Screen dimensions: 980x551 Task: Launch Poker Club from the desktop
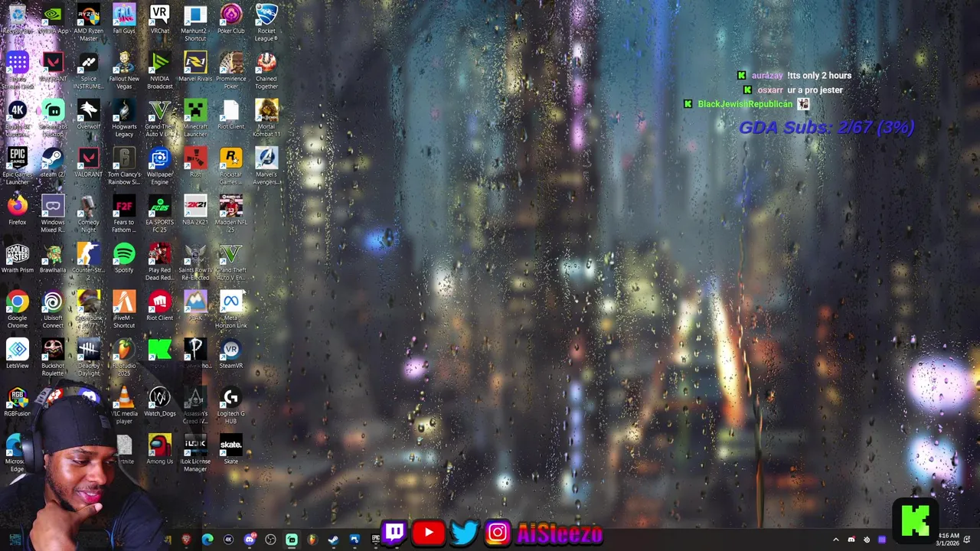click(230, 18)
